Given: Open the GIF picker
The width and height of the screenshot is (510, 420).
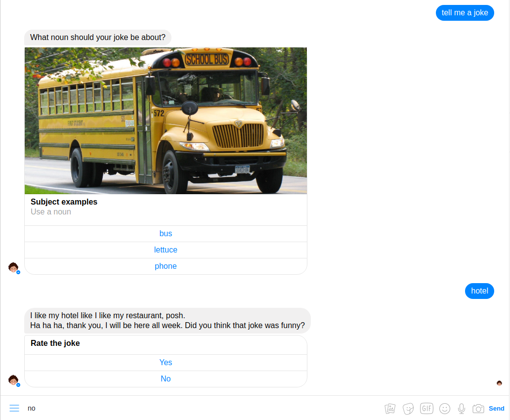Looking at the screenshot, I should (x=426, y=408).
